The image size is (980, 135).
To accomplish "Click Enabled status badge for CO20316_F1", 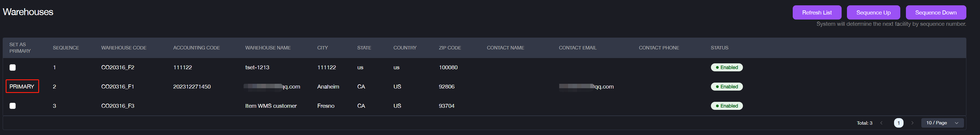I will tap(727, 87).
